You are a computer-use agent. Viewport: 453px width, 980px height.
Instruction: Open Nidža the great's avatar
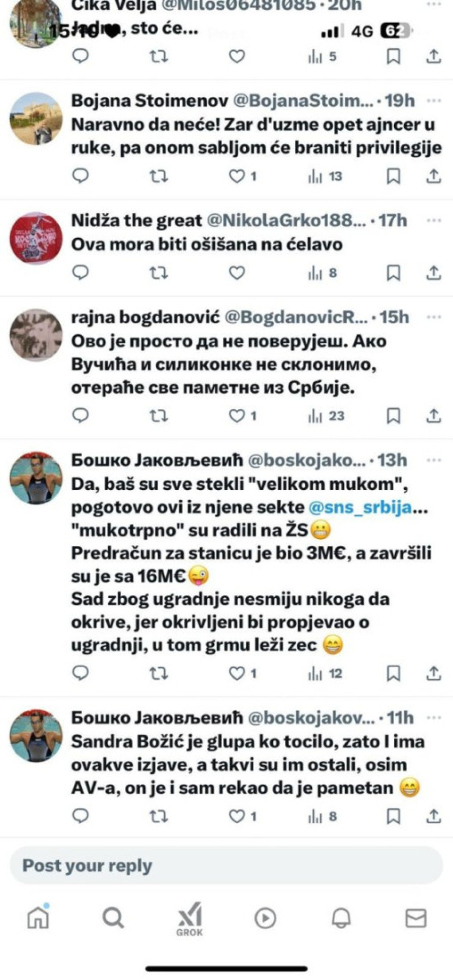click(x=36, y=238)
